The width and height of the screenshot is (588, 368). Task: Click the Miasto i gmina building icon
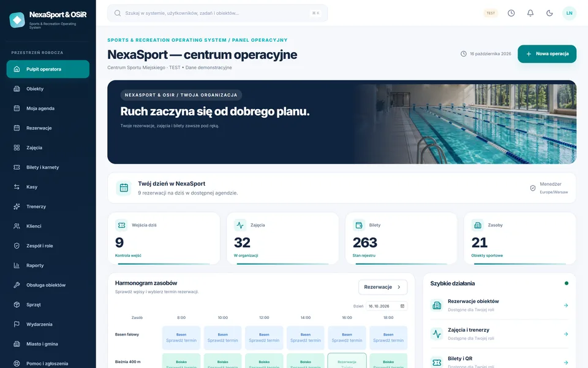coord(17,343)
